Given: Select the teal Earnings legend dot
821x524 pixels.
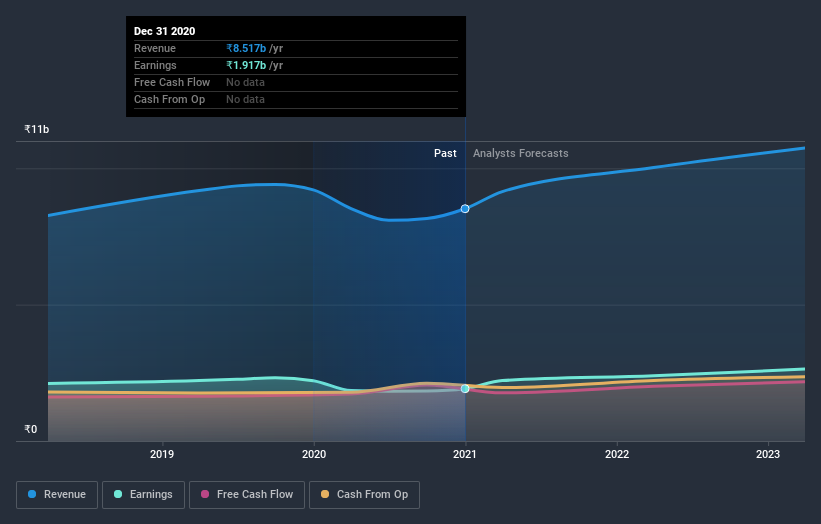Looking at the screenshot, I should [x=118, y=494].
